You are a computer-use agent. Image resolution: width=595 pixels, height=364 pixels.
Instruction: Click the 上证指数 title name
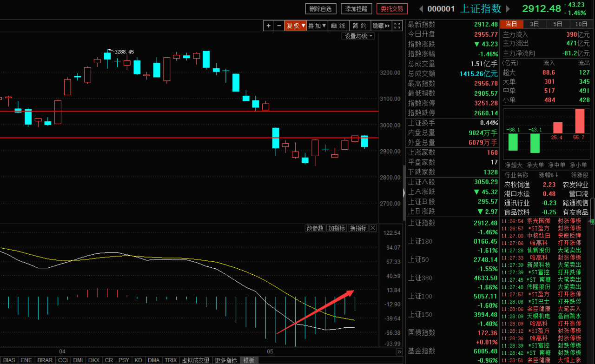pyautogui.click(x=481, y=9)
